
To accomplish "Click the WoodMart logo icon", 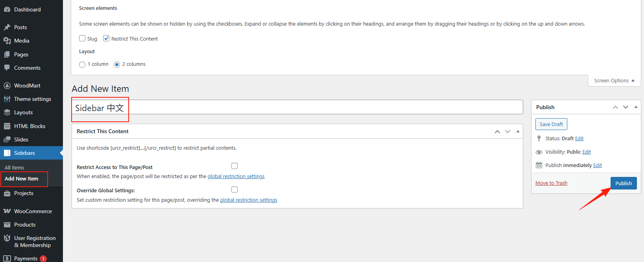I will click(x=7, y=85).
